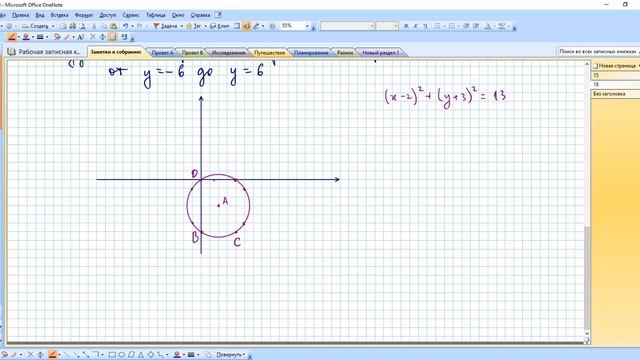Image resolution: width=640 pixels, height=360 pixels.
Task: Open the Сервис menu
Action: point(131,15)
